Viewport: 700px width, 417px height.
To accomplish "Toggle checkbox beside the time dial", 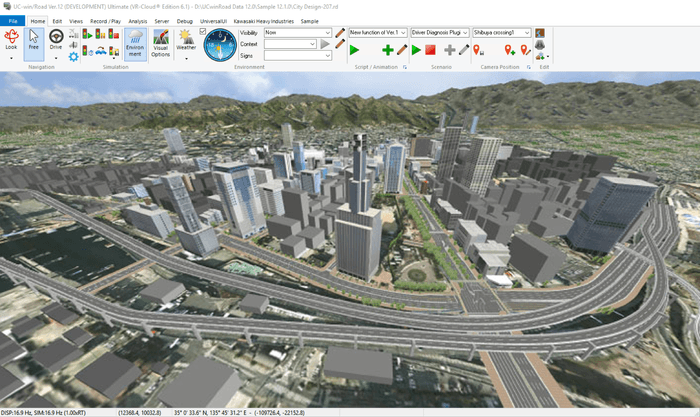I will [x=204, y=31].
